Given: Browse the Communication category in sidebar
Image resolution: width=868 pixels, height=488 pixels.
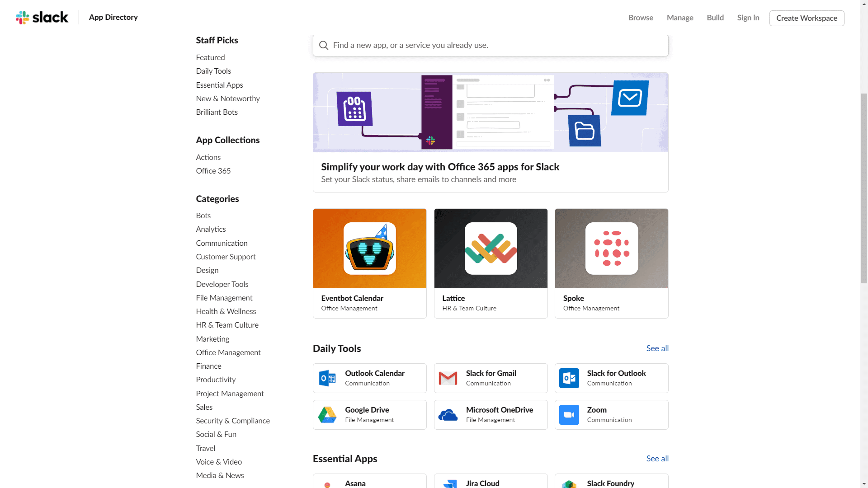Looking at the screenshot, I should tap(222, 243).
